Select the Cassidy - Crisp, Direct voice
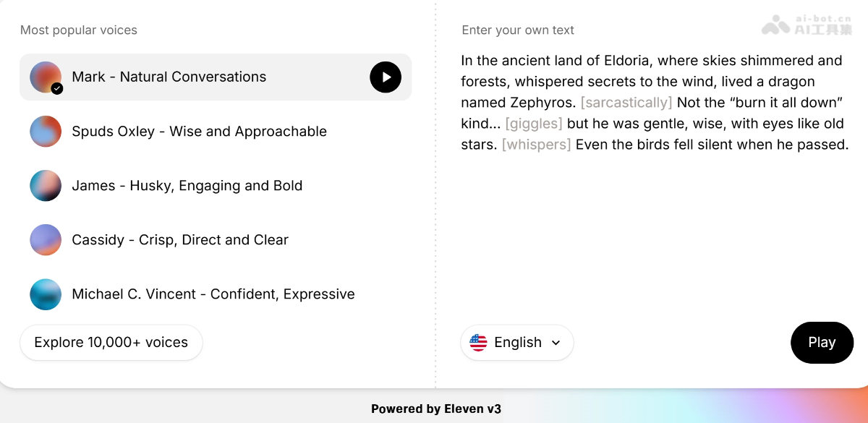 180,240
